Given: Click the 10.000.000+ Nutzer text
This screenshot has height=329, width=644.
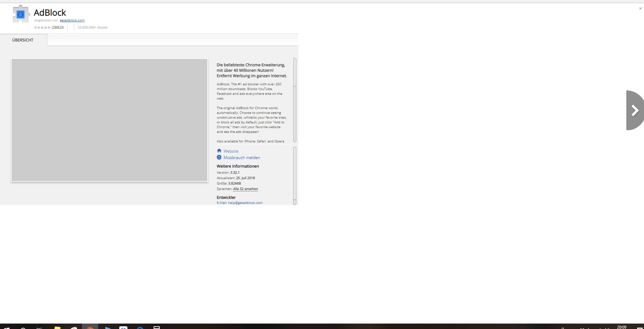Looking at the screenshot, I should pos(92,28).
